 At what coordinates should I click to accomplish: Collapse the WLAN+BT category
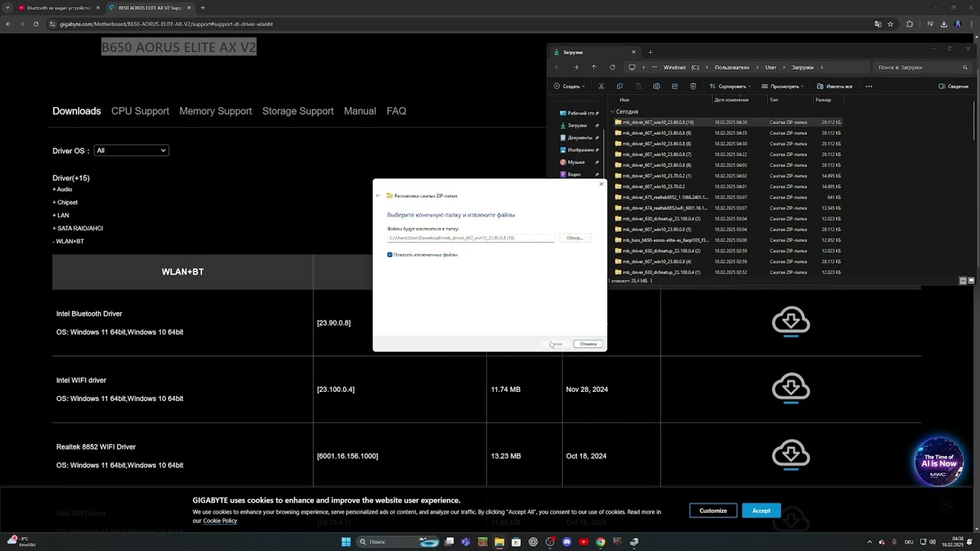(x=68, y=241)
